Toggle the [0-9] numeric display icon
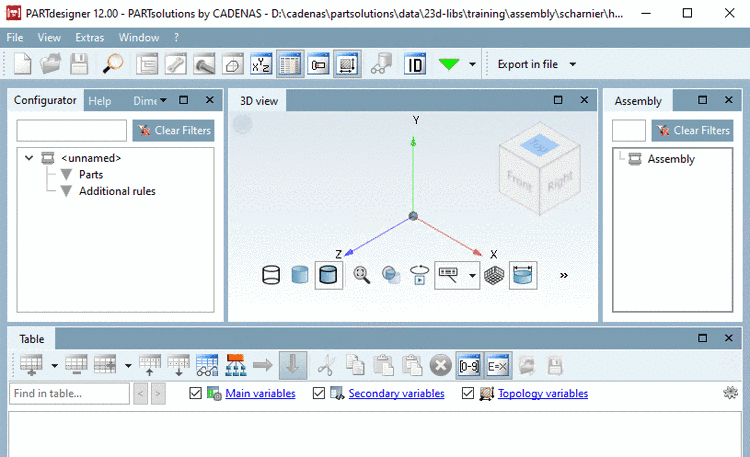 (x=469, y=366)
